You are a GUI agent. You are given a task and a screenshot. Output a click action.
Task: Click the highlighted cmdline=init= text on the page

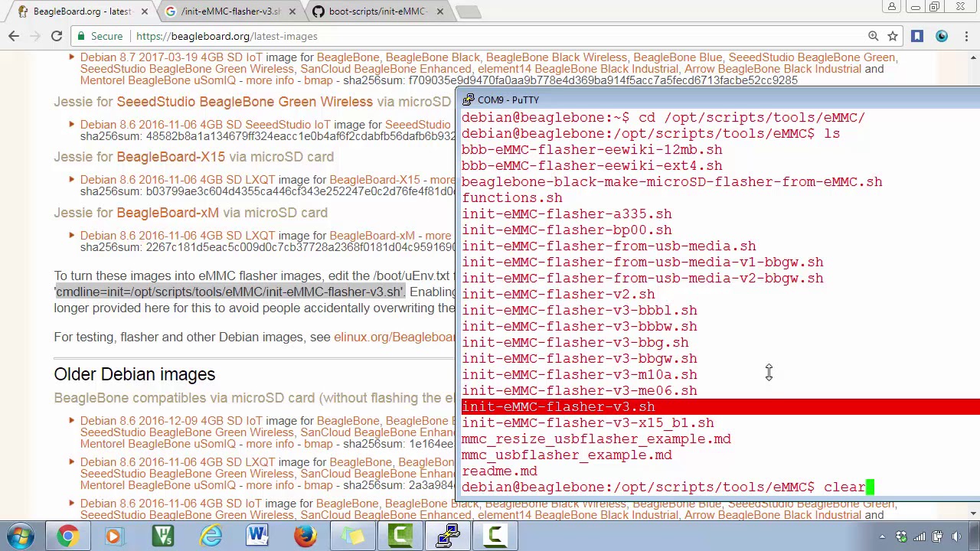click(229, 292)
